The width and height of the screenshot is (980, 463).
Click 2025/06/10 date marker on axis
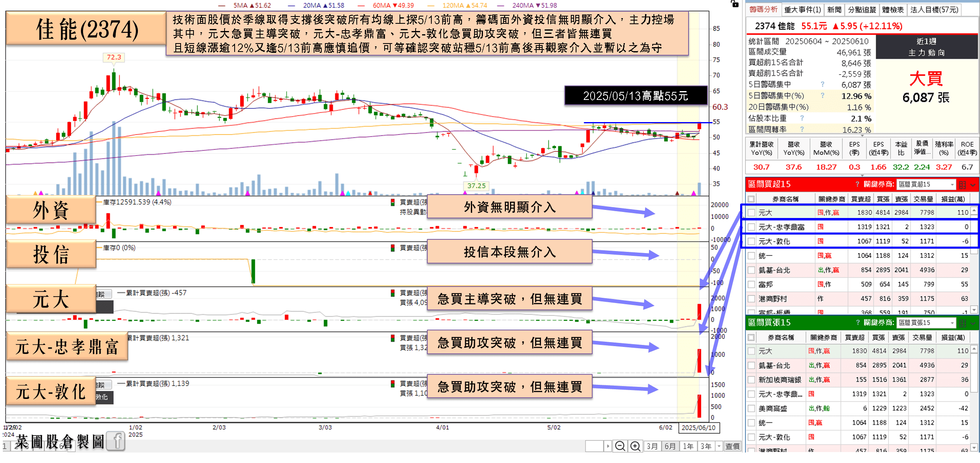tap(699, 428)
